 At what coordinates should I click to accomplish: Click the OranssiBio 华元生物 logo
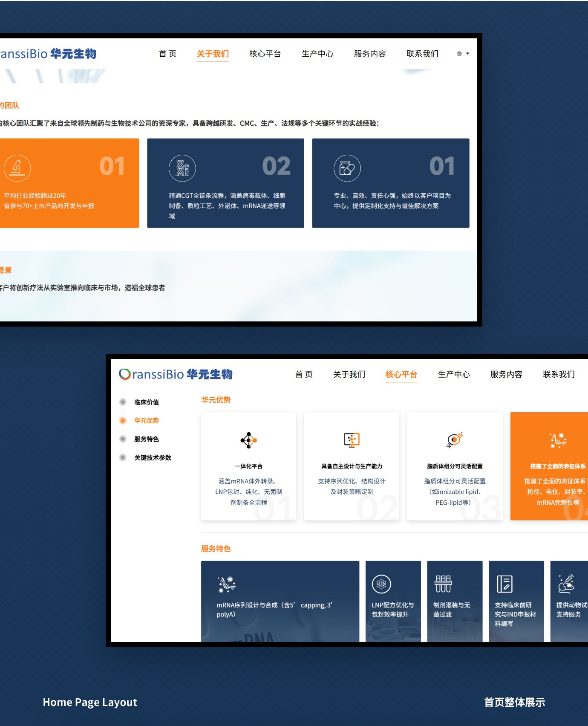(176, 374)
